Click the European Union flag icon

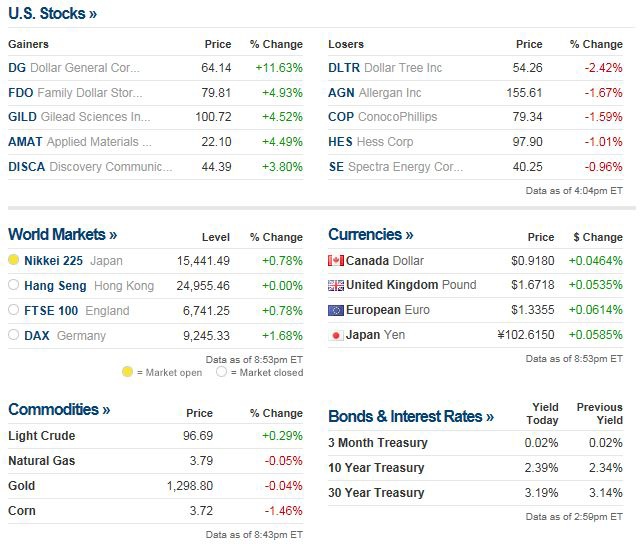tap(336, 310)
